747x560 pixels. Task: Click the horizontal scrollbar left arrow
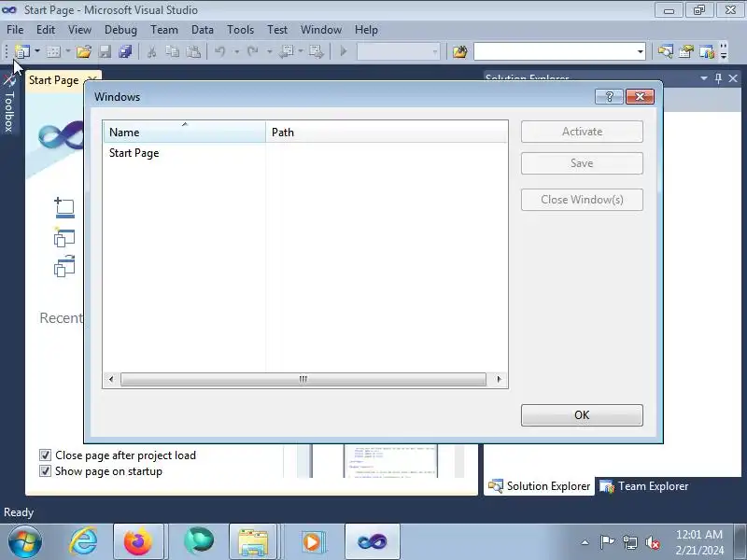111,379
